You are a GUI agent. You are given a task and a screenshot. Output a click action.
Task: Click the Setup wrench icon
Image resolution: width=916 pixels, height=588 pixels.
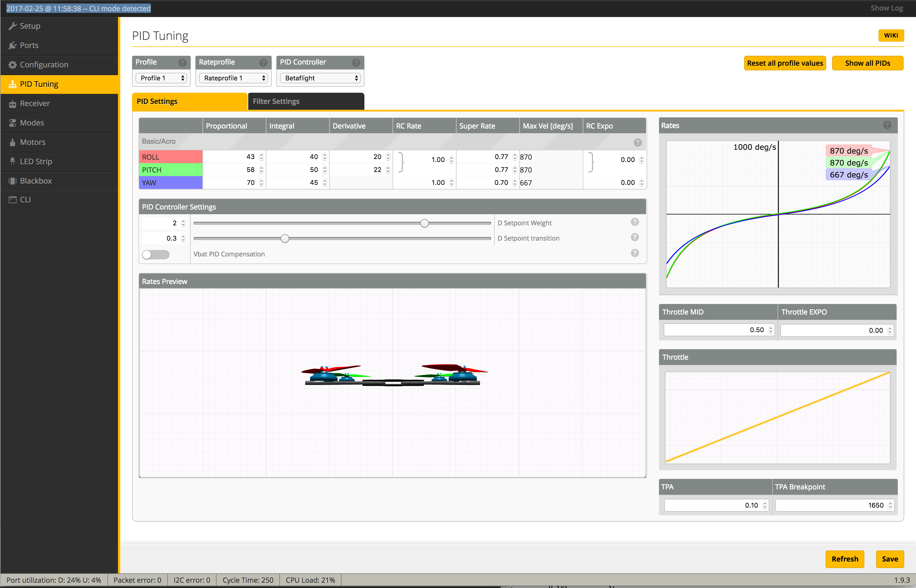pyautogui.click(x=12, y=26)
